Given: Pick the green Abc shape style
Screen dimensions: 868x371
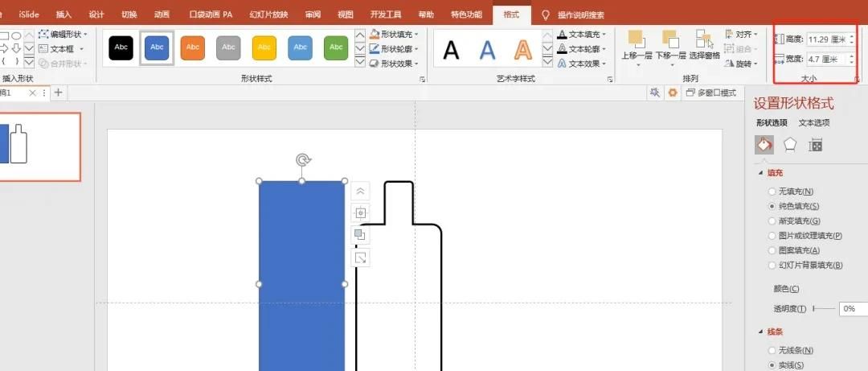Looking at the screenshot, I should click(x=336, y=47).
